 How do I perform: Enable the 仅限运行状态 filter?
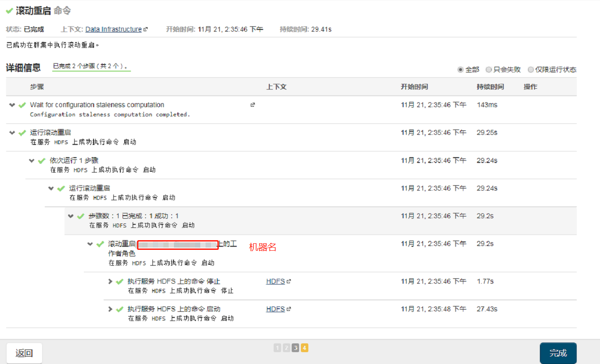click(531, 69)
